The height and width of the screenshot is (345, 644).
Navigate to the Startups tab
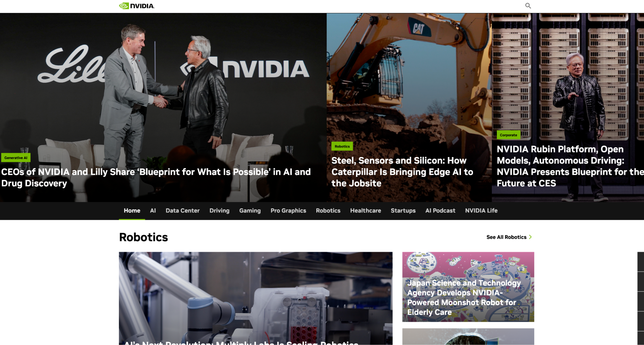point(403,211)
